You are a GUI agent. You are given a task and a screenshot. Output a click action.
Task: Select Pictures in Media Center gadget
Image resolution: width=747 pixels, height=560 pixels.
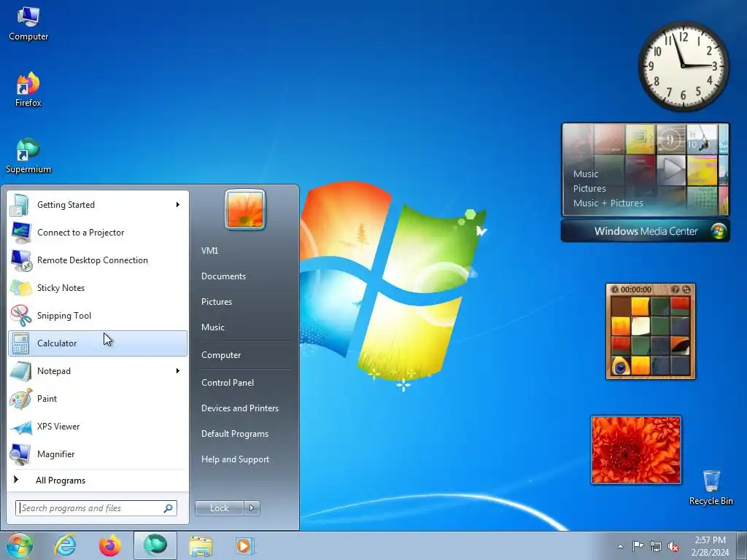(x=589, y=189)
